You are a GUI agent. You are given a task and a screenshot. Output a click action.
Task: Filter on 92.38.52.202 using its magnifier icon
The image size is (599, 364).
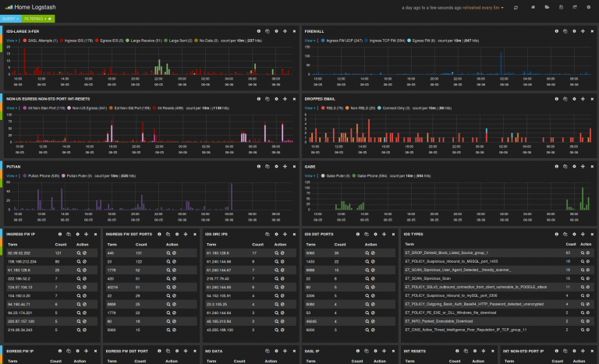pos(79,253)
